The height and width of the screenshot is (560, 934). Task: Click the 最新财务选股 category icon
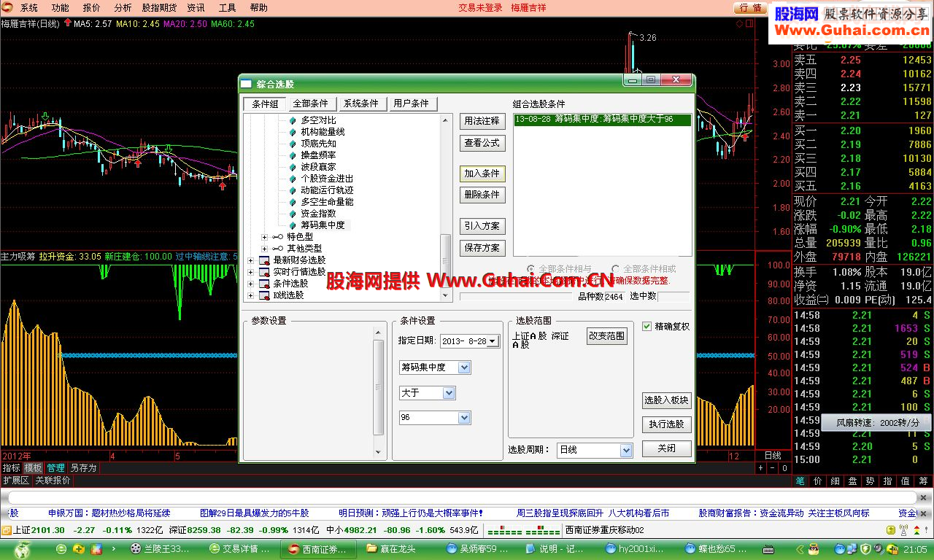[264, 260]
